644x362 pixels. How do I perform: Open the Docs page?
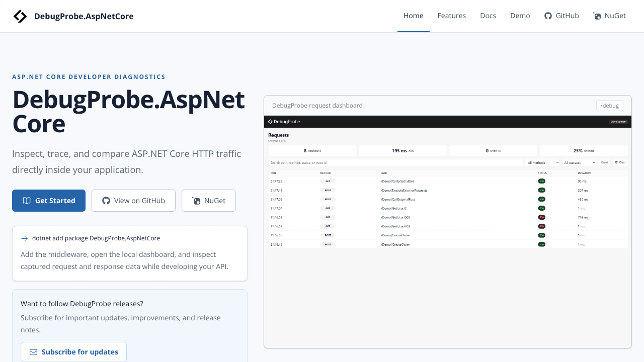488,16
